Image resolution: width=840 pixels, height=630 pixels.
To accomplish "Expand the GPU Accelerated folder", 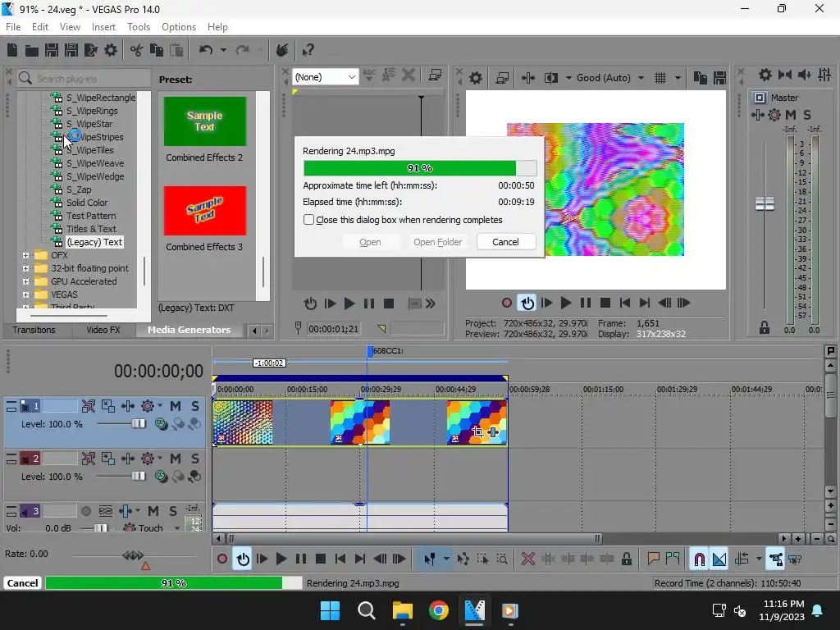I will pos(25,281).
